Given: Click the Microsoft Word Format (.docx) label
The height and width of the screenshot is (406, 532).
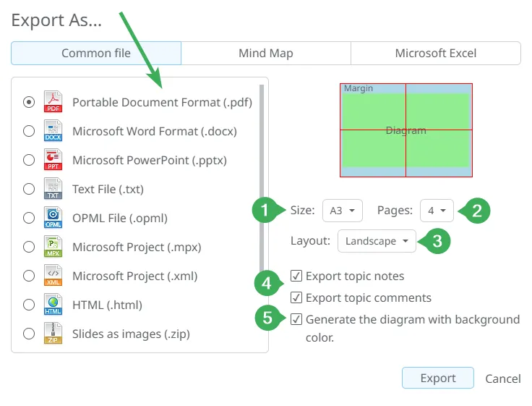Looking at the screenshot, I should [x=155, y=131].
